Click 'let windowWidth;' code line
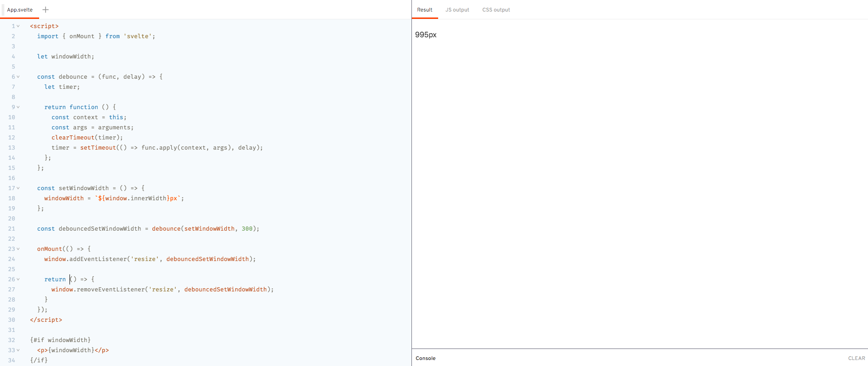This screenshot has width=868, height=366. 65,57
